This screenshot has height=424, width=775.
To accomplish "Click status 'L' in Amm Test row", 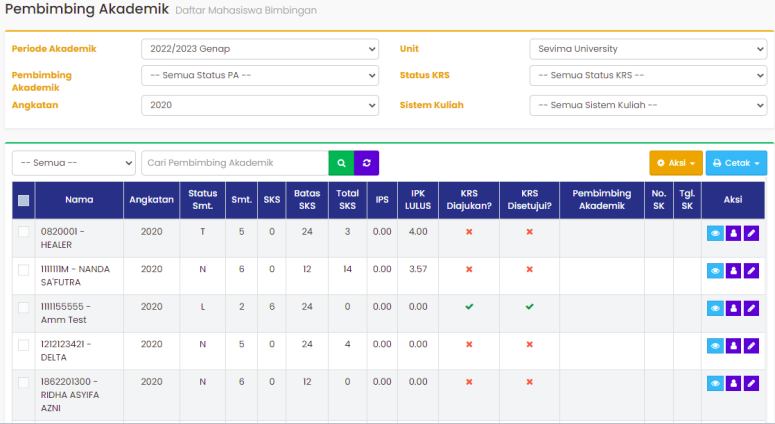I will click(203, 307).
